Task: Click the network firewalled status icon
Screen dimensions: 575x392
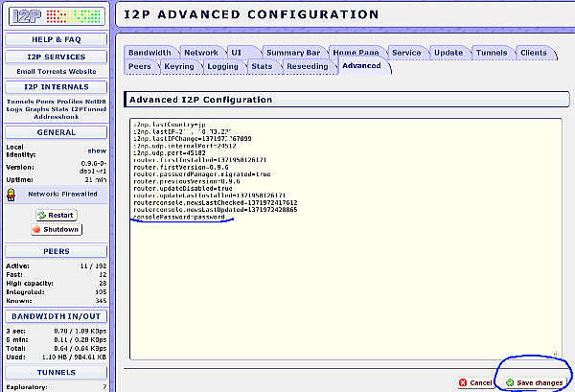Action: coord(11,192)
